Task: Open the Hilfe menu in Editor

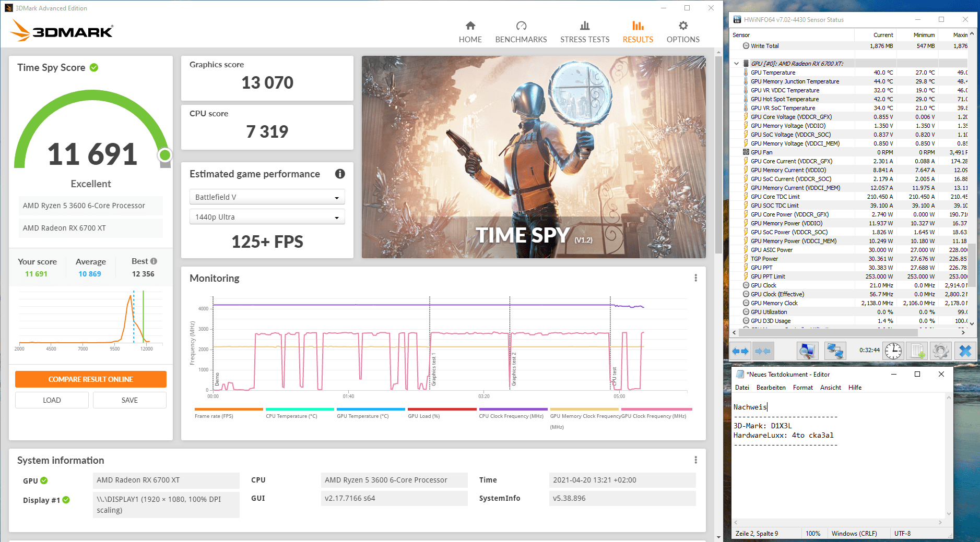Action: [855, 388]
